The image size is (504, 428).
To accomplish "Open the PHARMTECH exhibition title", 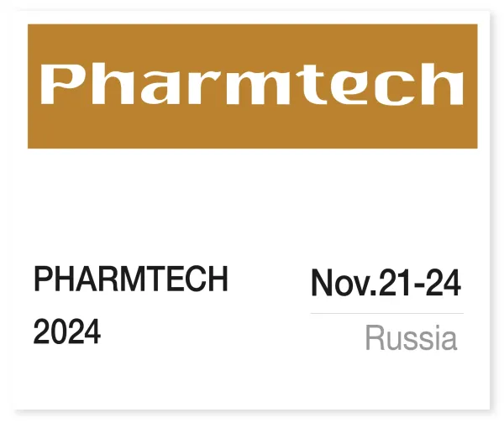I will pos(130,280).
